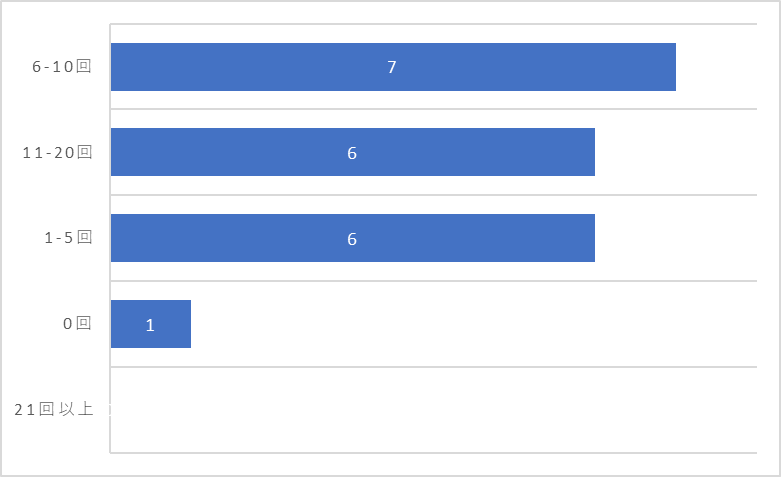The image size is (781, 477).
Task: Select the 0回 bar
Action: (x=151, y=324)
